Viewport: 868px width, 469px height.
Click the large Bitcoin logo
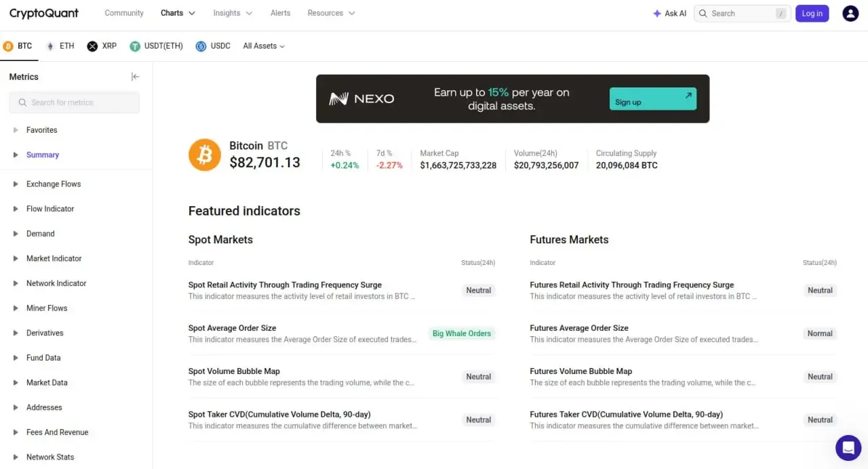coord(205,155)
